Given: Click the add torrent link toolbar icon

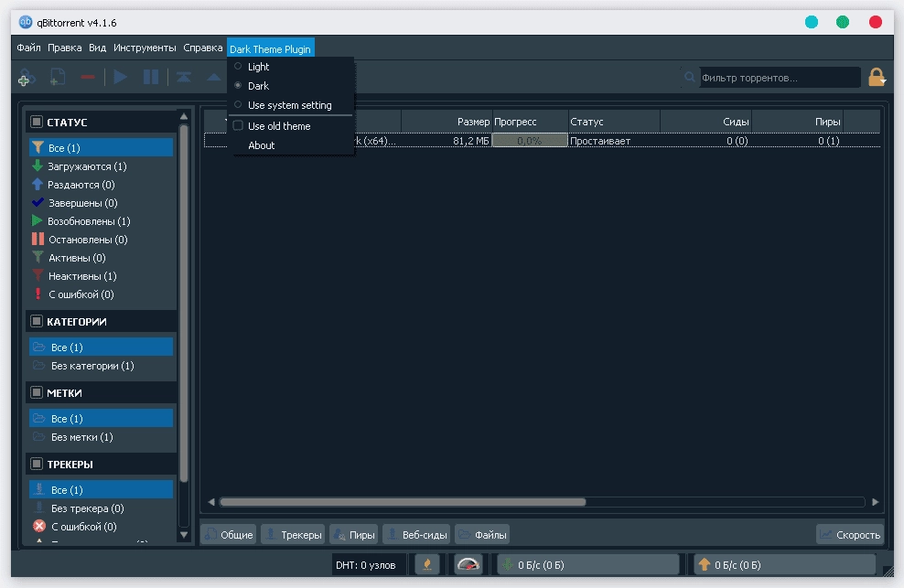Looking at the screenshot, I should [x=26, y=77].
